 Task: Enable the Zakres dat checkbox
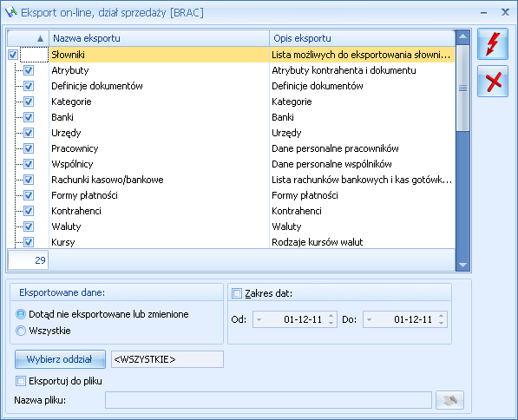pyautogui.click(x=237, y=293)
